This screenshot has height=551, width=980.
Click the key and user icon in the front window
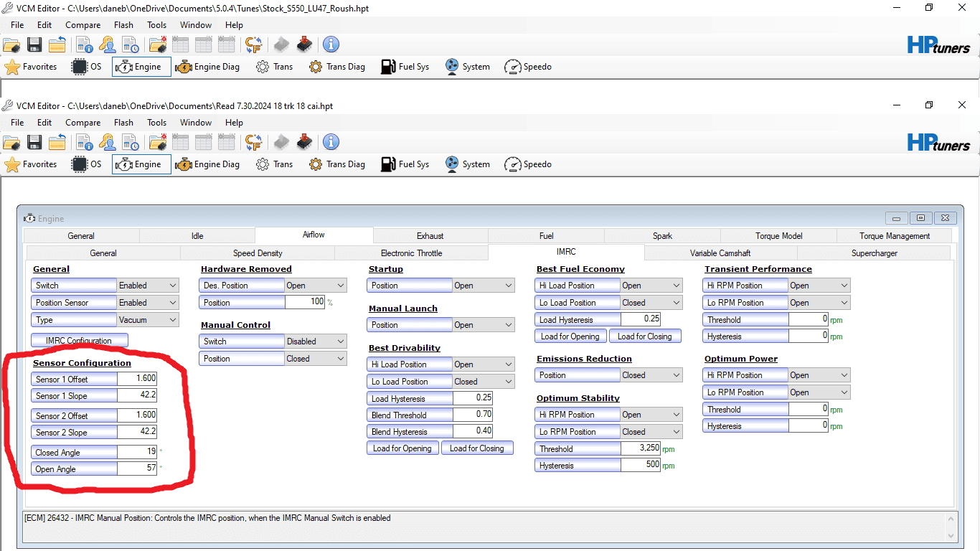(108, 142)
